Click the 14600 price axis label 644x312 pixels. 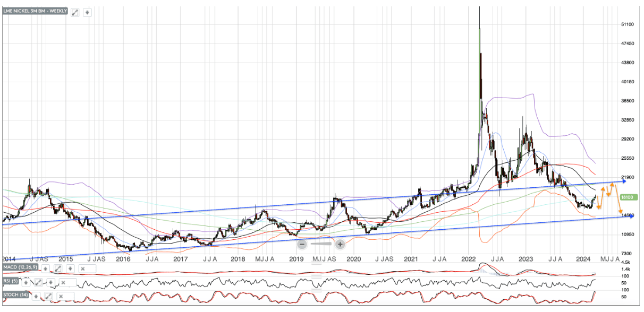[x=628, y=215]
